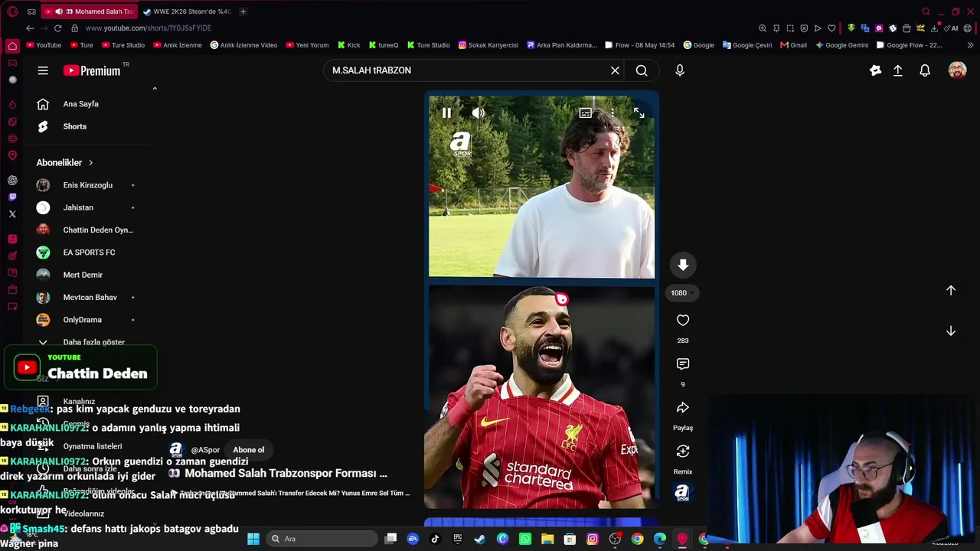Toggle captions on the Shorts player

point(586,113)
